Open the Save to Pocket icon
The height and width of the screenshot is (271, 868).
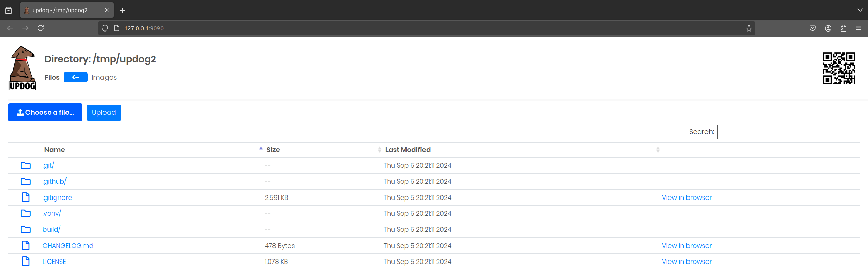pos(813,28)
